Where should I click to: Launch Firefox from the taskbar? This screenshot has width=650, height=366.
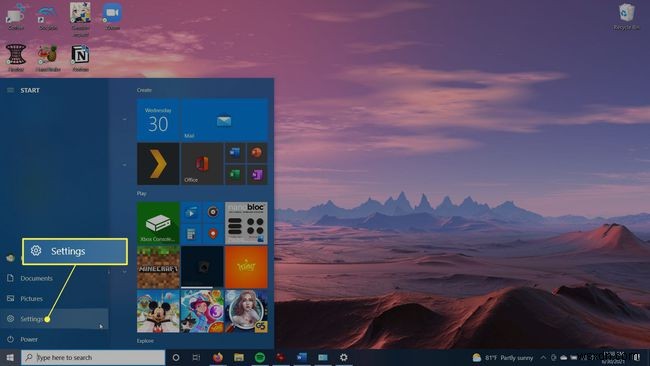pos(218,357)
